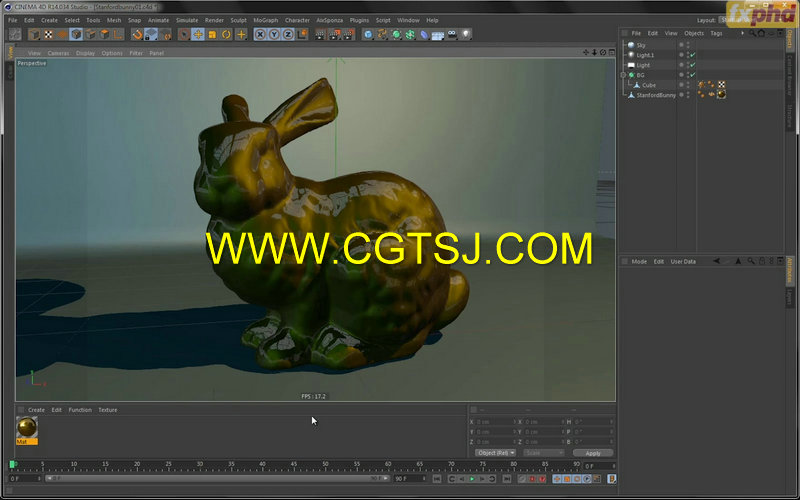Image resolution: width=800 pixels, height=500 pixels.
Task: Collapse the BG object hierarchy
Action: (623, 75)
